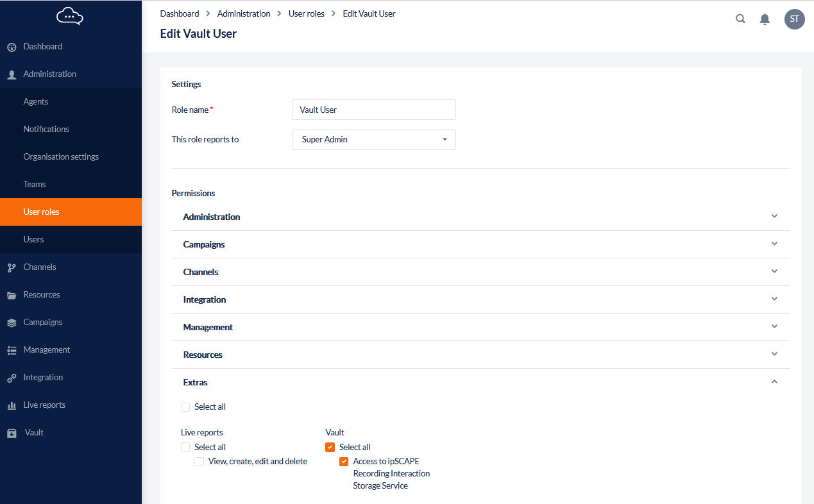This screenshot has height=504, width=814.
Task: Open the notifications bell icon
Action: 765,19
